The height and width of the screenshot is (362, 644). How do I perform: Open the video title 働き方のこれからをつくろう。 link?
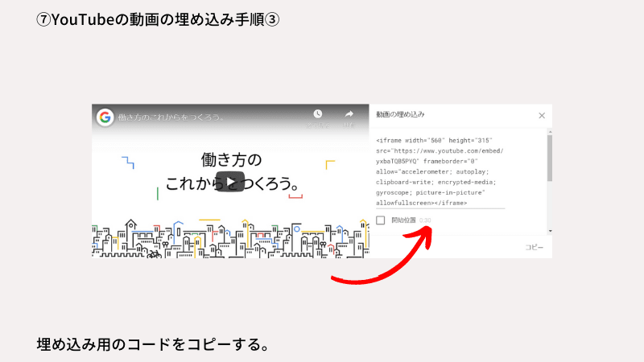pos(171,117)
